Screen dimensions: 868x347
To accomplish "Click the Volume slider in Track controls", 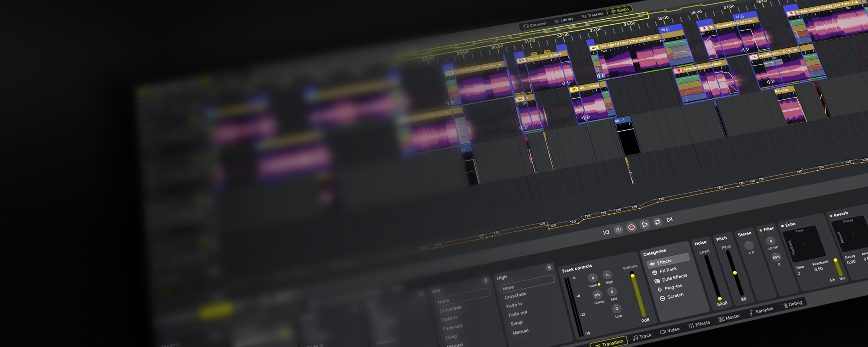I will [638, 294].
